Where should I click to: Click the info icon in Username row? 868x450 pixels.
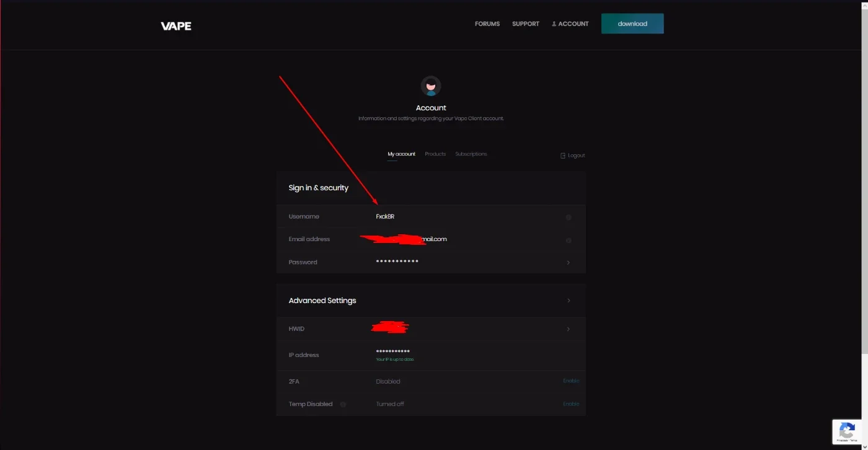569,217
